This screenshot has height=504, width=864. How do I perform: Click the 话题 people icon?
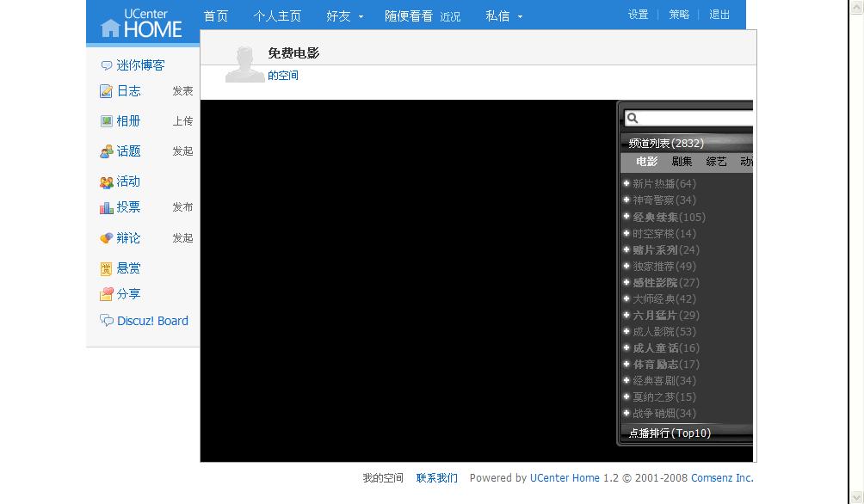tap(107, 151)
